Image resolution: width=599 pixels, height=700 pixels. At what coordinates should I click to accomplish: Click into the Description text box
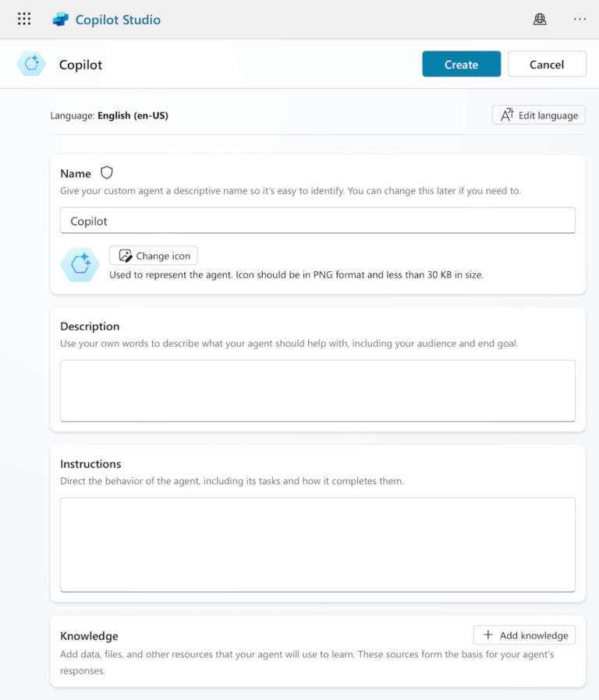pyautogui.click(x=317, y=391)
